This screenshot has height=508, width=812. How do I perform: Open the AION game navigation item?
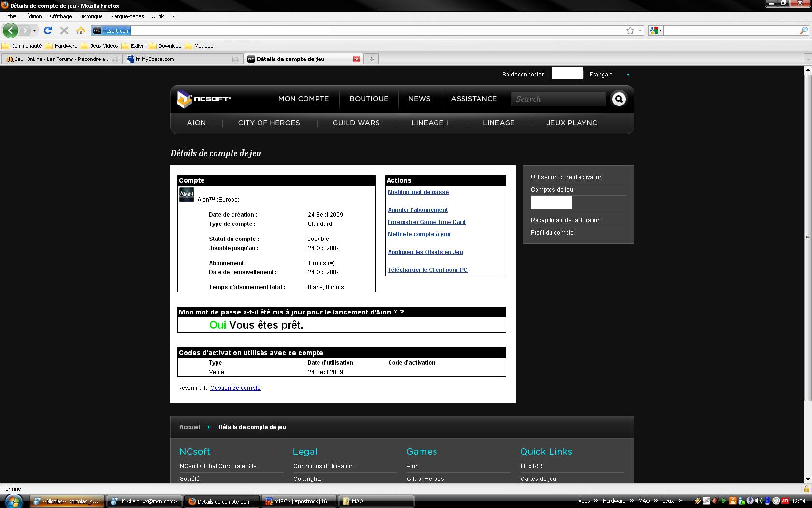pyautogui.click(x=196, y=123)
